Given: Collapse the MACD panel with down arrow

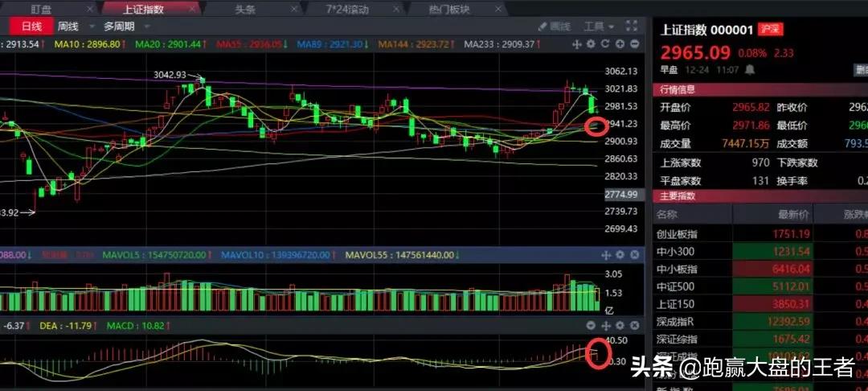Looking at the screenshot, I should (x=592, y=326).
